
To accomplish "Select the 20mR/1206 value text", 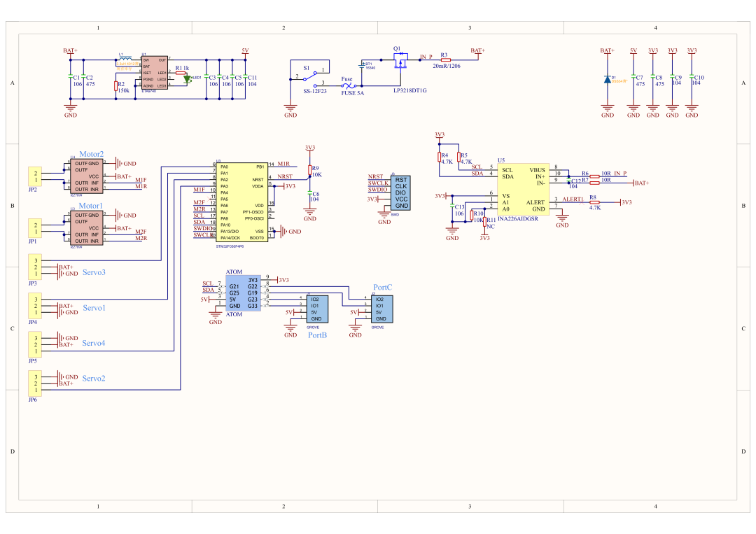I will tap(447, 66).
